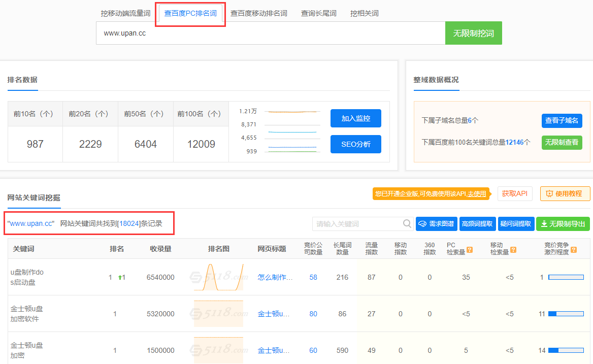Click the green 无限制挖词 button

tap(474, 33)
